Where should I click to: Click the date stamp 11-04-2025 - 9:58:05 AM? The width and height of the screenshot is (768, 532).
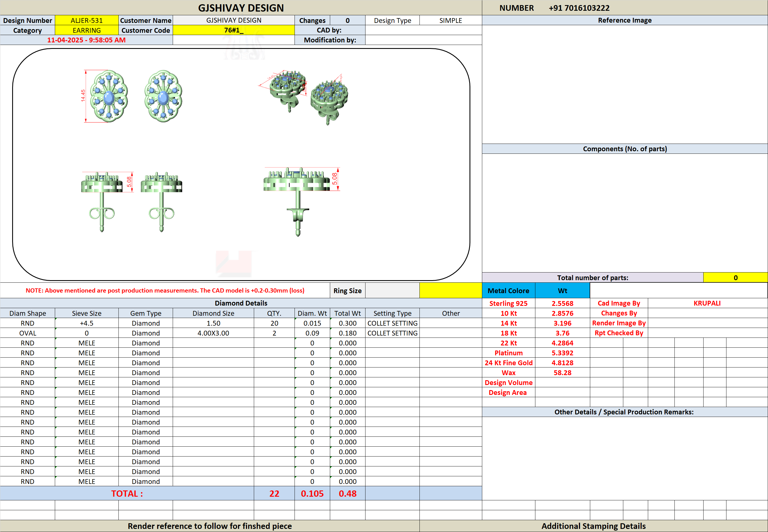(86, 40)
